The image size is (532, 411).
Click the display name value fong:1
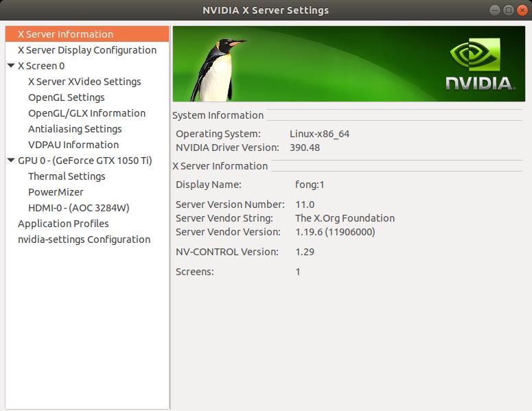point(310,185)
